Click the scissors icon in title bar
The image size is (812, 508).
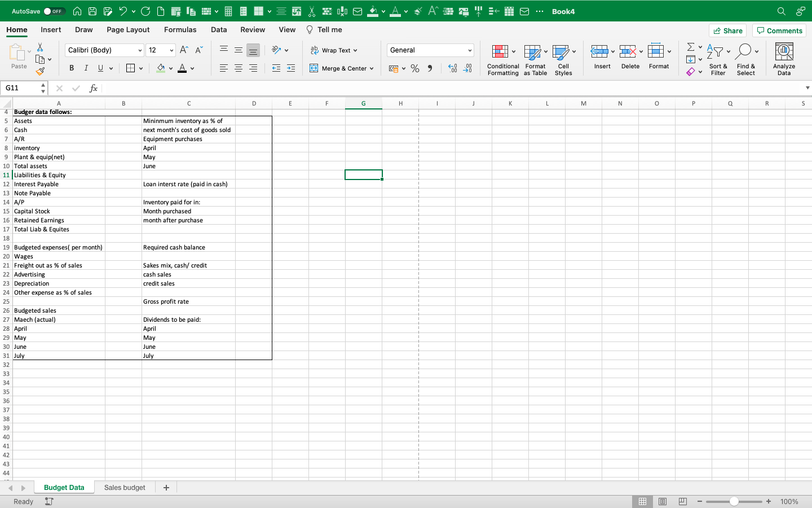pos(312,11)
